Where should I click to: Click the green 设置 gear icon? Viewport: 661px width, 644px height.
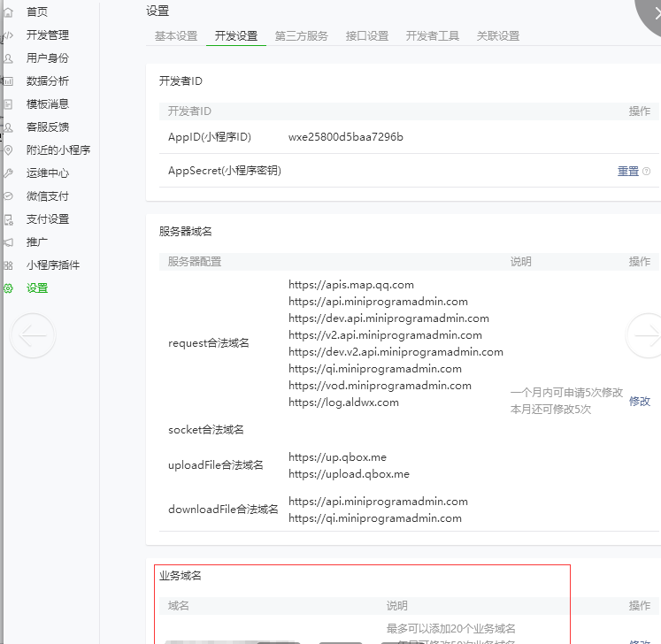pyautogui.click(x=8, y=288)
